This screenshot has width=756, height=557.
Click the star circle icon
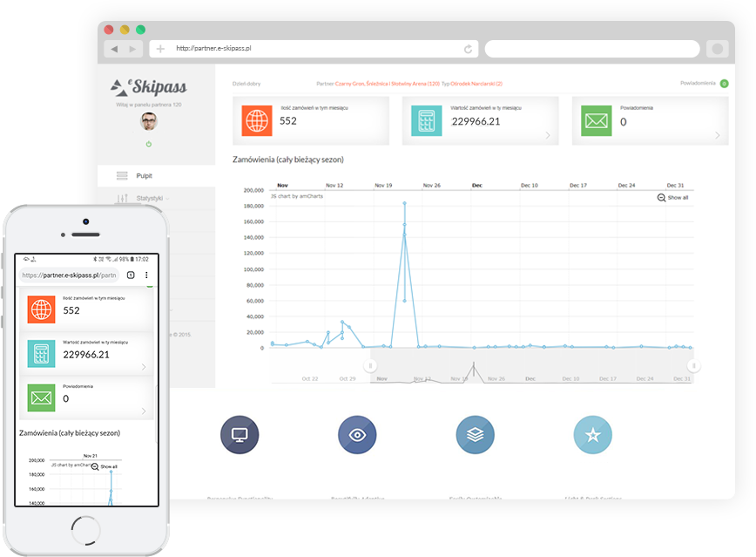tap(592, 435)
